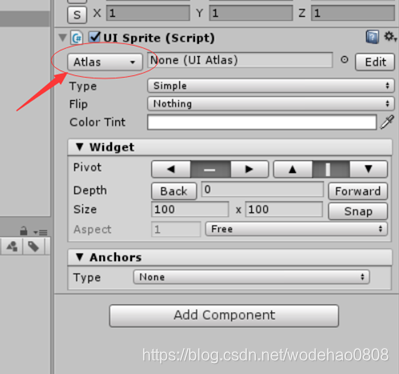Collapse the UI Sprite component foldout
Viewport: 399px width, 374px height.
coord(62,38)
